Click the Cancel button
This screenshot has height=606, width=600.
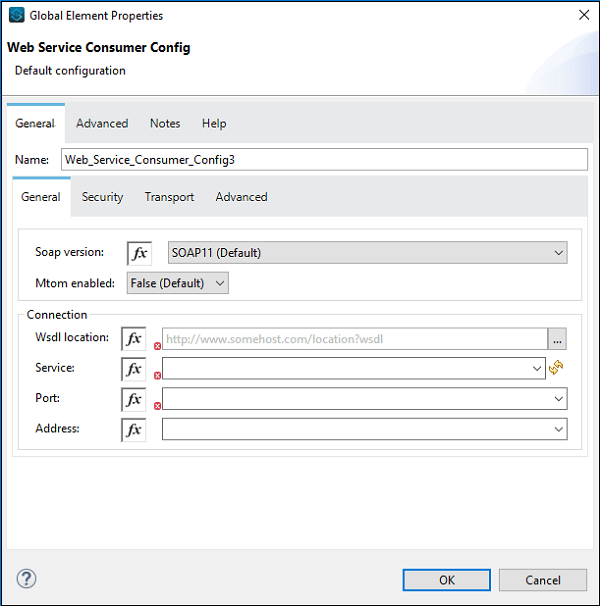543,580
